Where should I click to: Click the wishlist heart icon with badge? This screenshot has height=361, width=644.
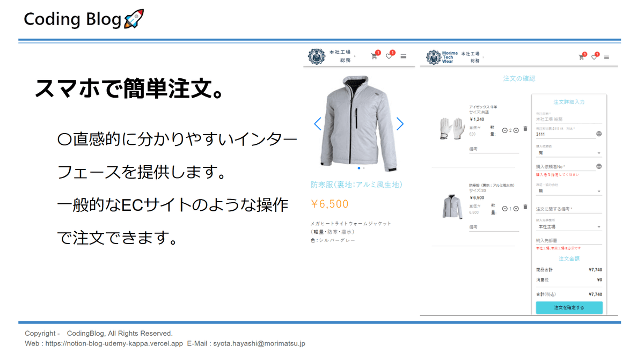tap(389, 56)
